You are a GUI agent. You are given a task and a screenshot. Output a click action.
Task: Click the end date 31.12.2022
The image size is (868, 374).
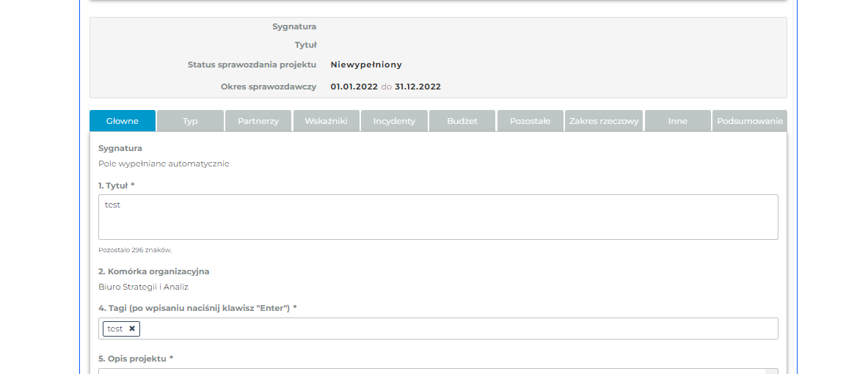pyautogui.click(x=417, y=87)
